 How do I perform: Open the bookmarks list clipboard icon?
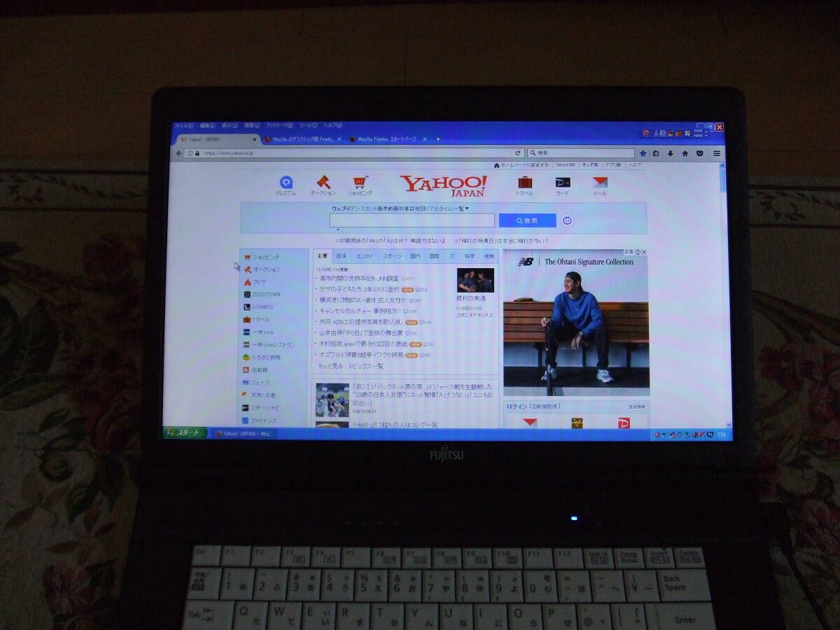[656, 153]
